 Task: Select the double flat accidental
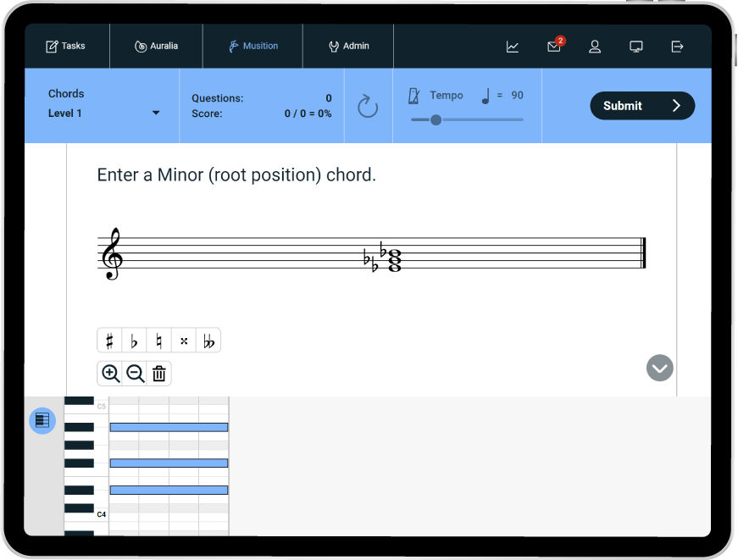coord(208,341)
